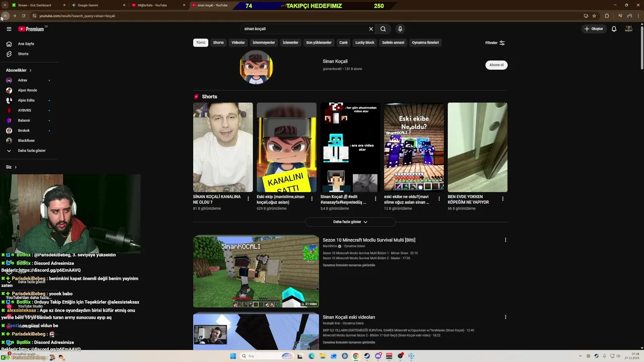The height and width of the screenshot is (362, 644).
Task: Open Steam from the taskbar
Action: [x=367, y=356]
